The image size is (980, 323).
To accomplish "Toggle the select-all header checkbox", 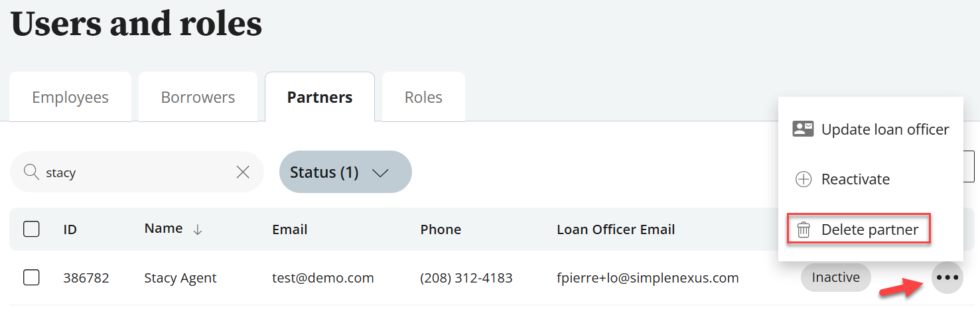I will coord(31,229).
